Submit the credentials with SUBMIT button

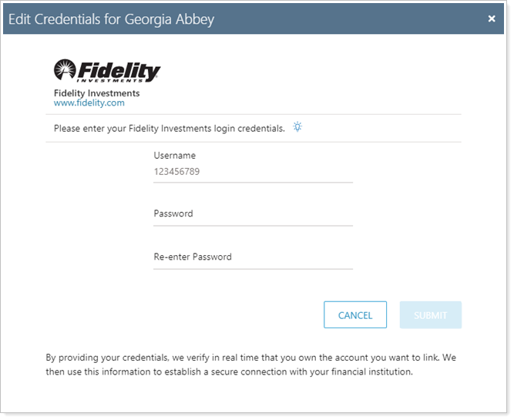click(x=430, y=315)
